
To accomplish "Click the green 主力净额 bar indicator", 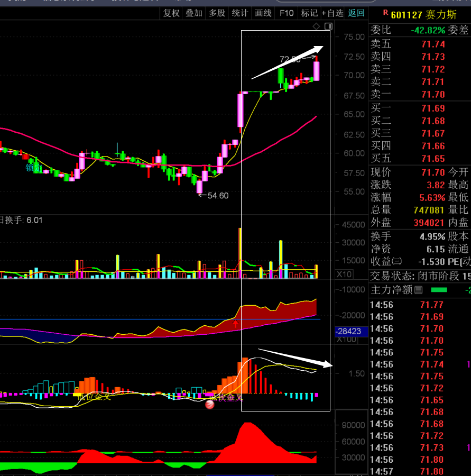I will 439,290.
